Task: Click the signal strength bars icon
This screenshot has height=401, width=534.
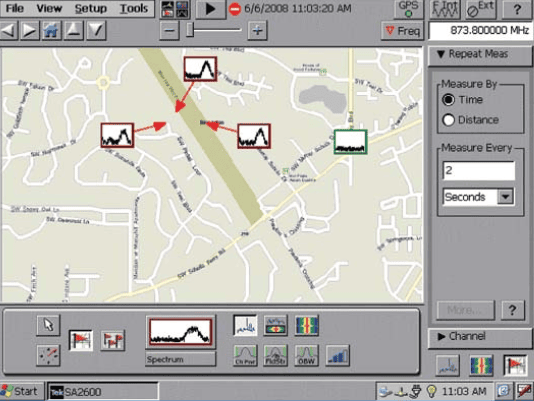Action: point(337,355)
